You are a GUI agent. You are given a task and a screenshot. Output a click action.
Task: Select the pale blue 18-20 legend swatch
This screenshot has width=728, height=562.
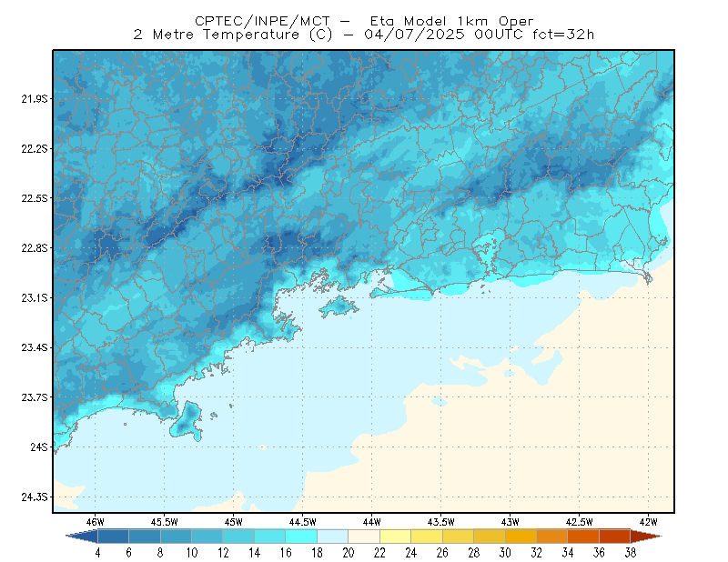point(333,536)
